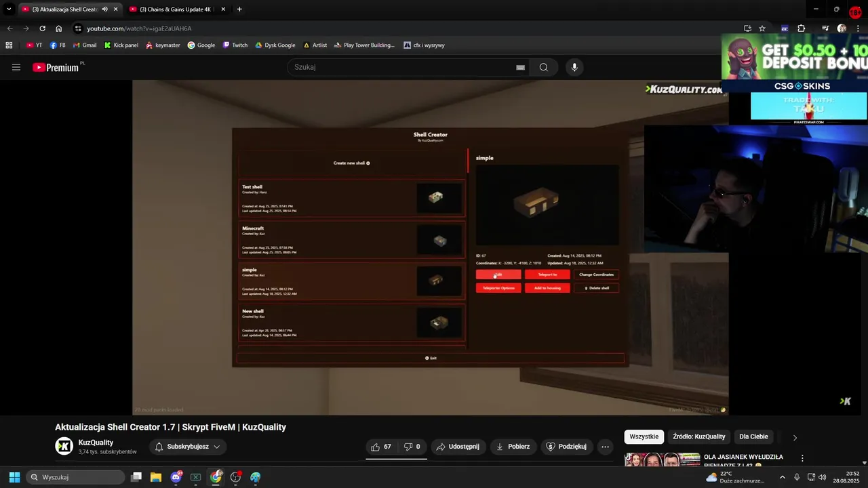The image size is (868, 488).
Task: Open Discord from taskbar
Action: point(176,477)
